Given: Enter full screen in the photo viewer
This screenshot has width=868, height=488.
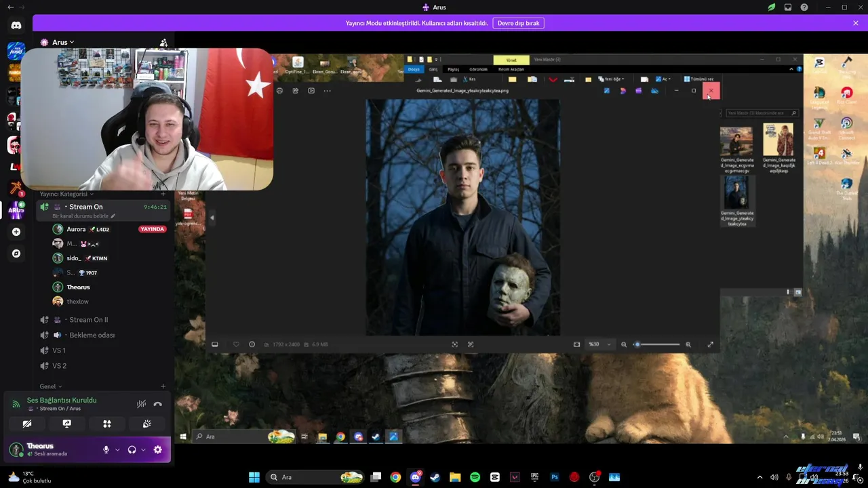Looking at the screenshot, I should [711, 344].
